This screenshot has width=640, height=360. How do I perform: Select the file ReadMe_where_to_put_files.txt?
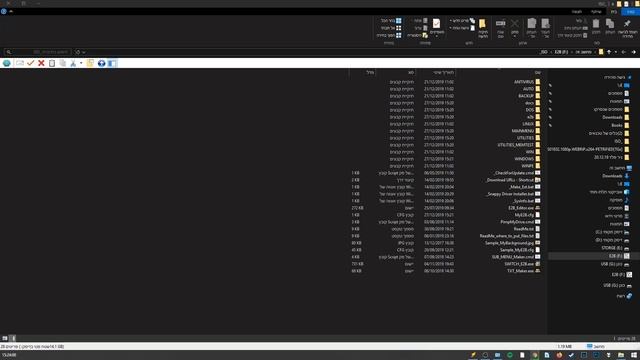point(510,236)
